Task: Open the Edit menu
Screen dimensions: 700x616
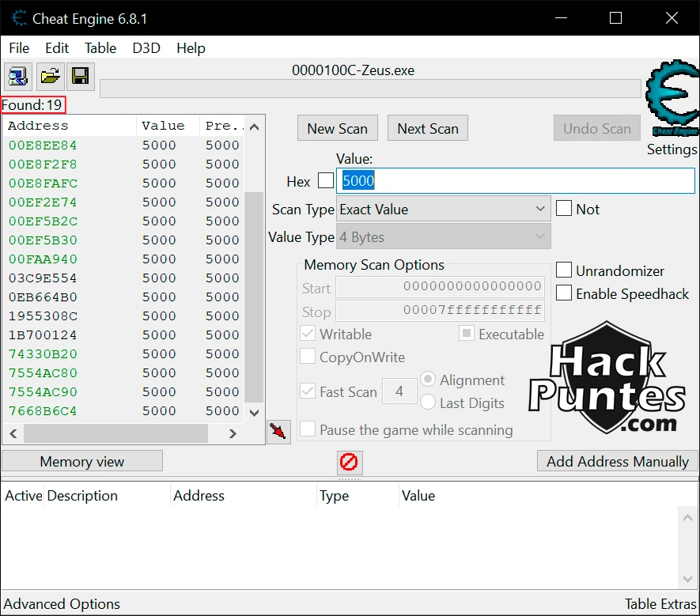Action: 57,48
